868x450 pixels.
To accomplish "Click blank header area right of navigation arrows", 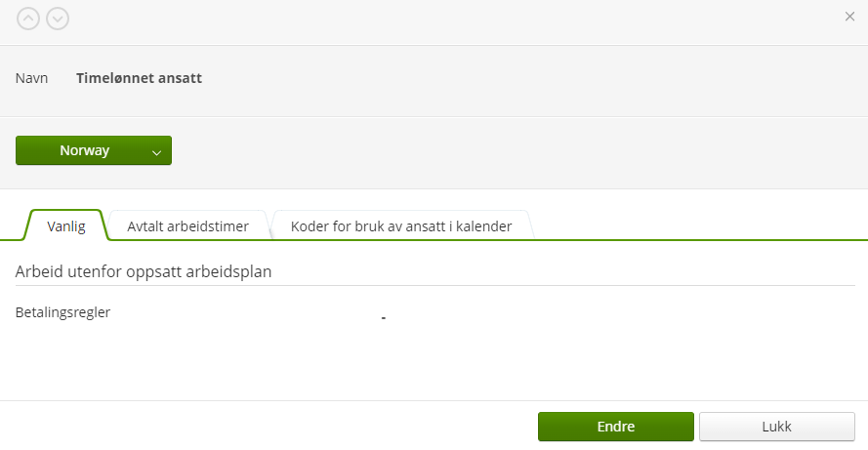I will tap(443, 20).
